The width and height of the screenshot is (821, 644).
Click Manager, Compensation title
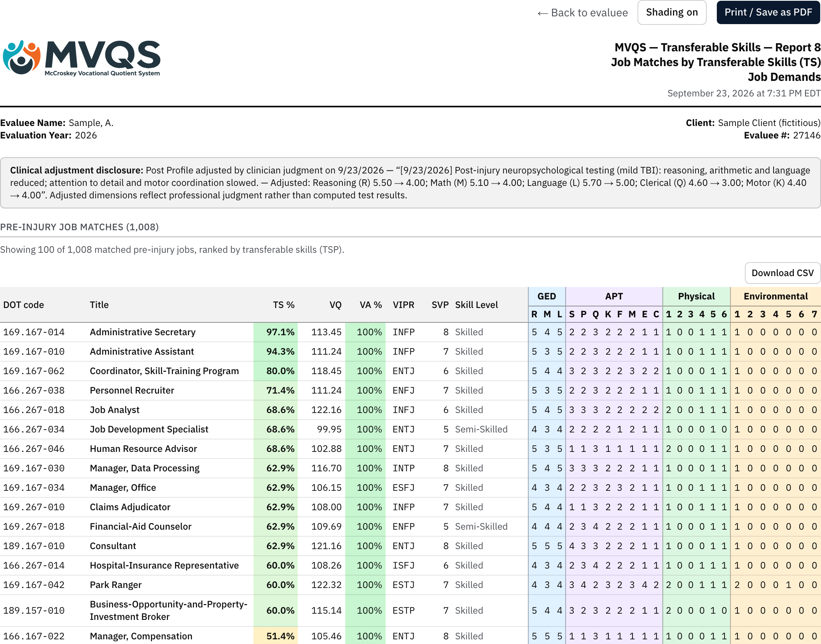pos(141,636)
